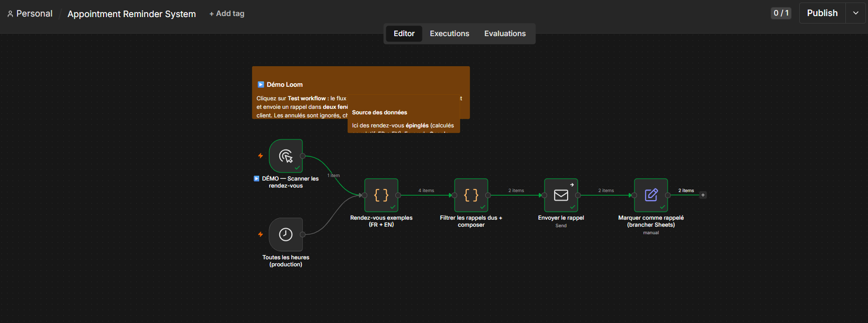Select the Source des données sticky note
The width and height of the screenshot is (868, 323).
[404, 114]
